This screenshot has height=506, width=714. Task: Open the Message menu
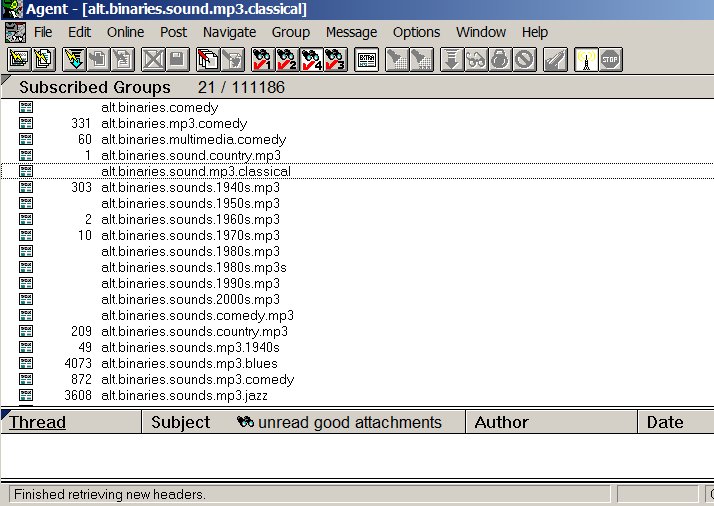click(x=351, y=32)
